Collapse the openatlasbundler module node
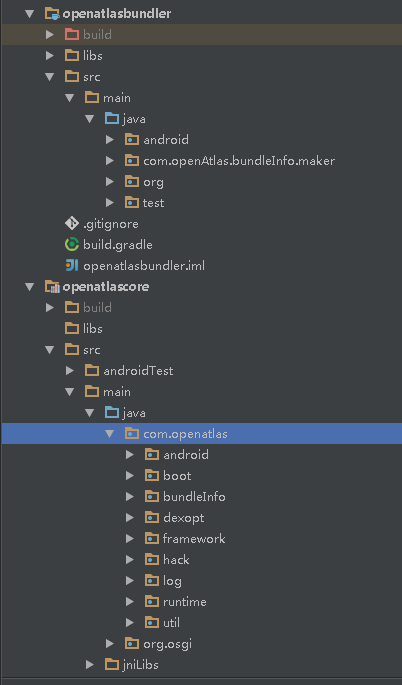 coord(30,14)
